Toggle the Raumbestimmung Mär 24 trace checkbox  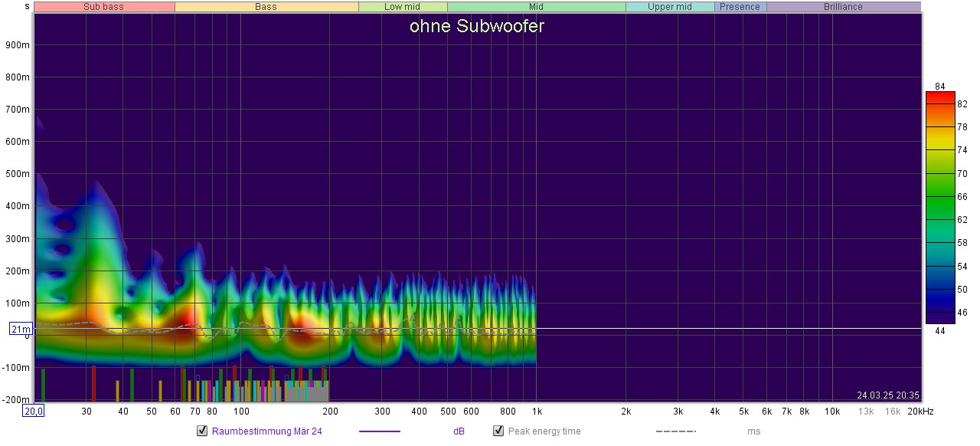click(x=203, y=431)
